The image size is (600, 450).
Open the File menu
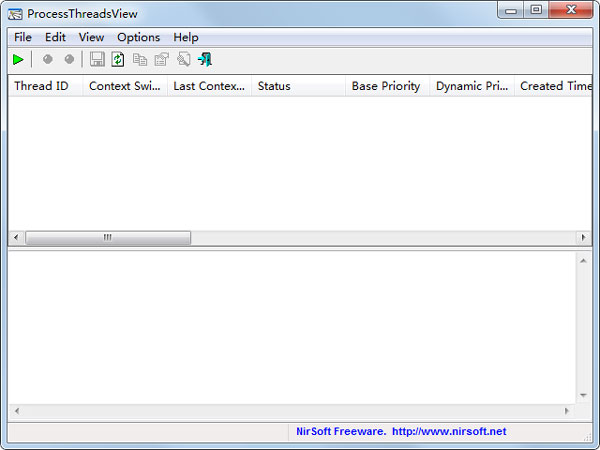click(23, 38)
